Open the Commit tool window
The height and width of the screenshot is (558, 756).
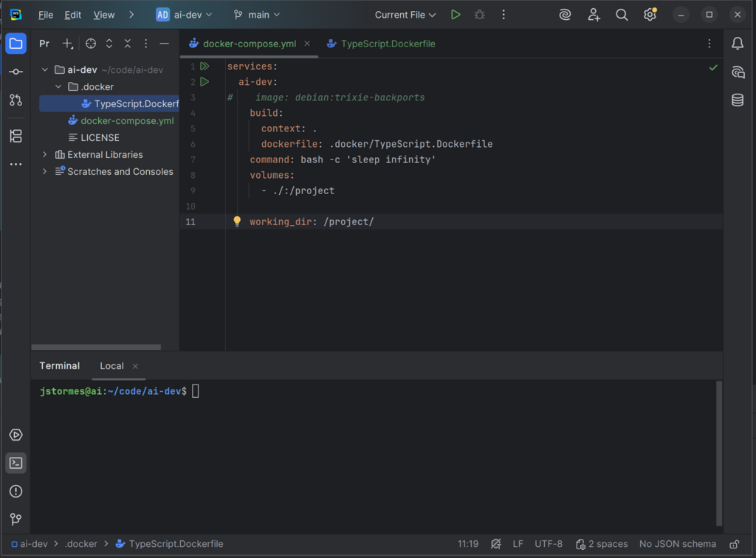pyautogui.click(x=16, y=72)
